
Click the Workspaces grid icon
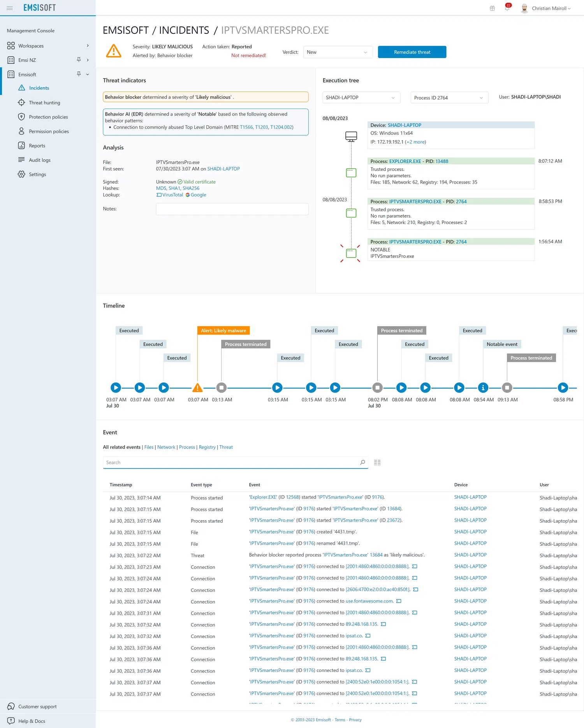(x=11, y=46)
